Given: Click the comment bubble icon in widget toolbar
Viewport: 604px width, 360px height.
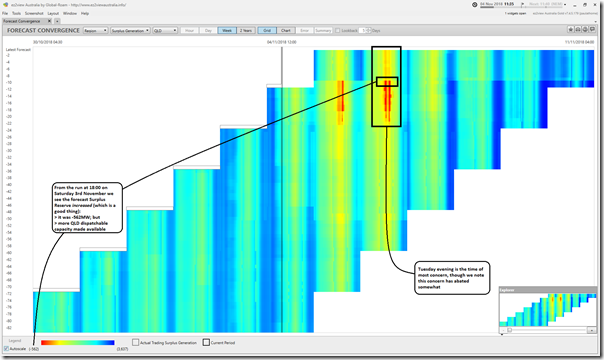Looking at the screenshot, I should point(593,30).
